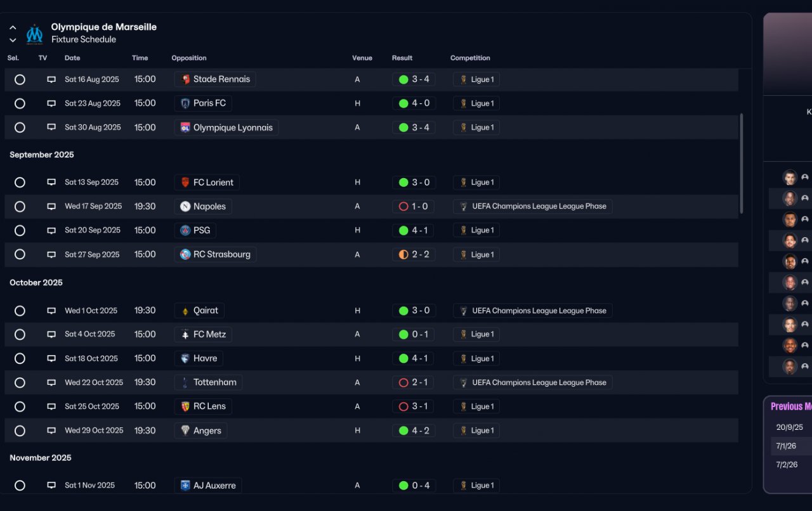Open the AJ Auxerre opposition link
This screenshot has width=812, height=511.
[208, 486]
